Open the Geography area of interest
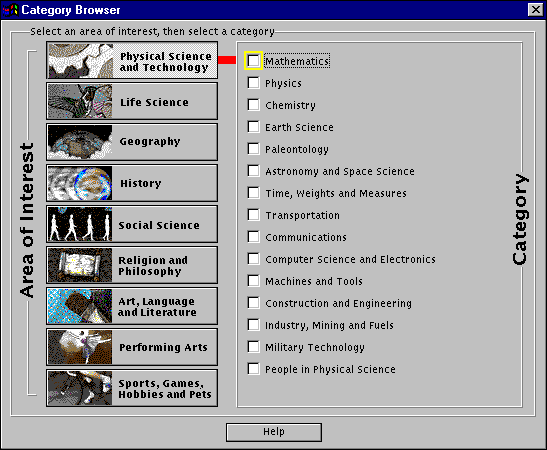547x450 pixels. pyautogui.click(x=132, y=142)
